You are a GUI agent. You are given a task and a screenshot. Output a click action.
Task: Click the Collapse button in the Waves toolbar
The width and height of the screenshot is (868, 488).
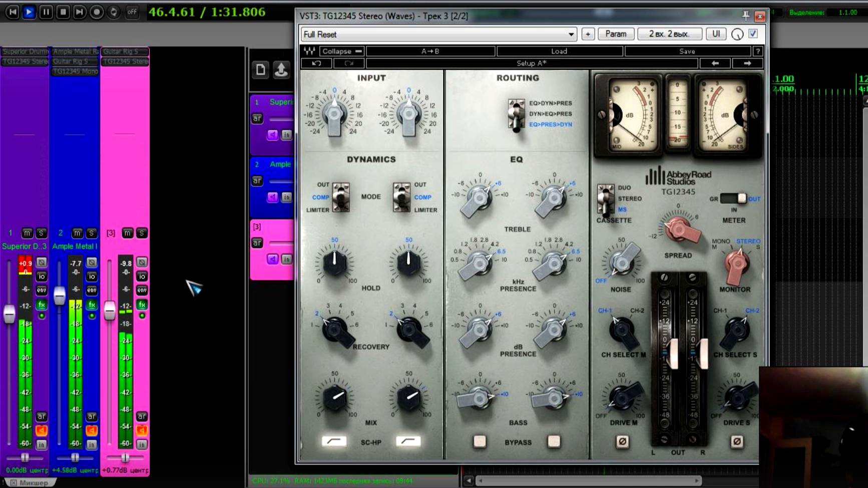coord(342,51)
